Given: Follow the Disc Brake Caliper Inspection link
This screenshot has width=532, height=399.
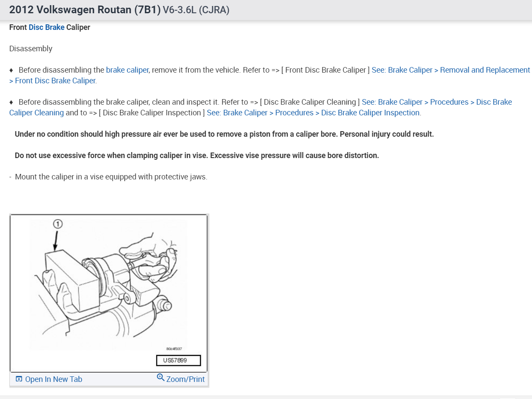Looking at the screenshot, I should pyautogui.click(x=314, y=113).
